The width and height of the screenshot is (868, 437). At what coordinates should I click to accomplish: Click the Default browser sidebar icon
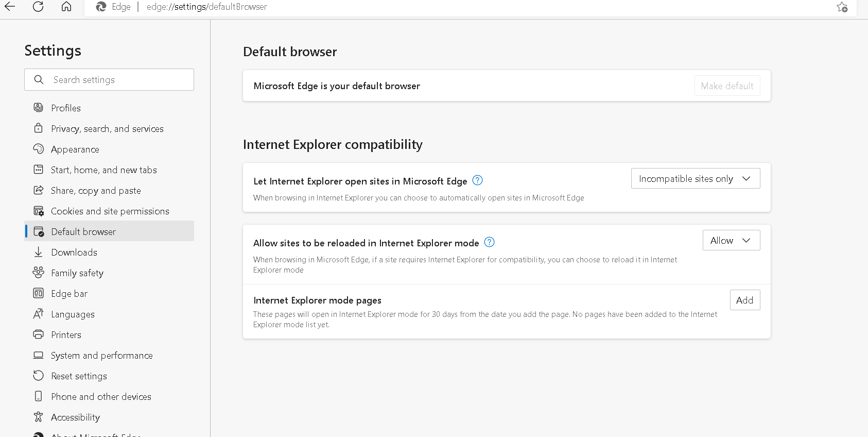pyautogui.click(x=39, y=231)
